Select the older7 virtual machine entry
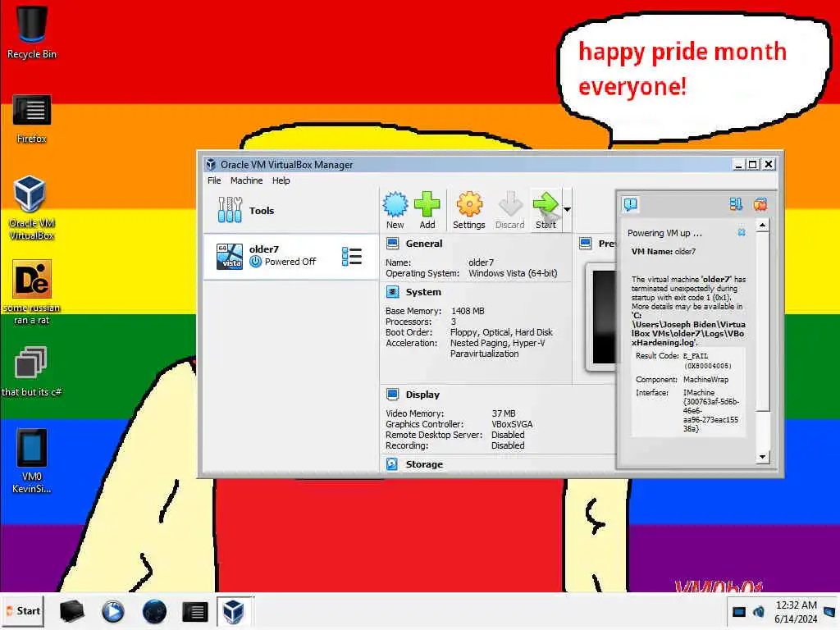Screen dimensions: 840x630 (x=290, y=256)
